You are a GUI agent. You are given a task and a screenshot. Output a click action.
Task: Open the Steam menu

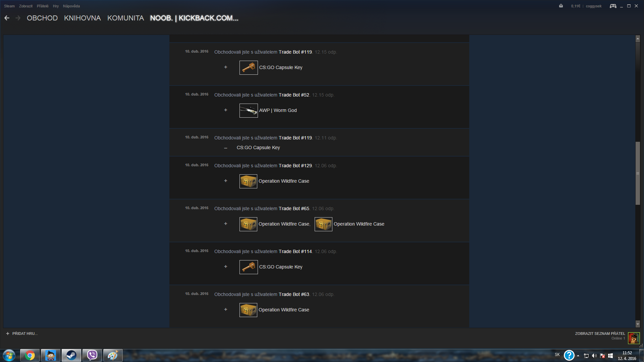9,6
